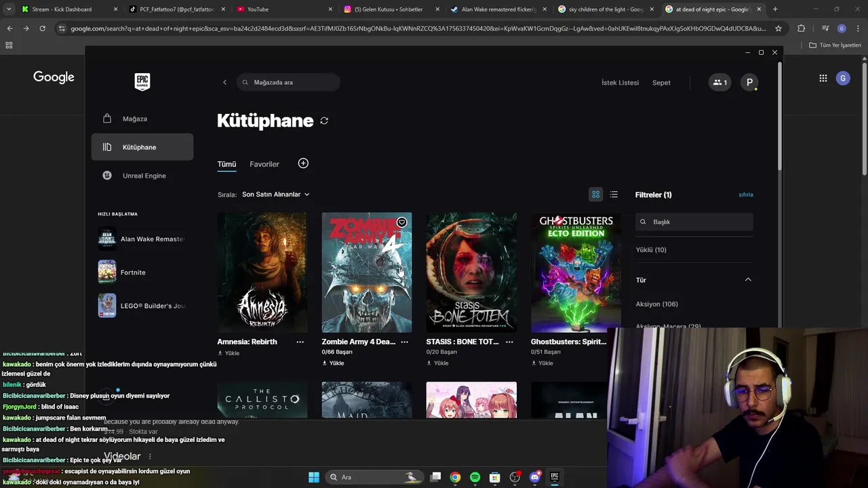This screenshot has width=868, height=488.
Task: Switch to Alan Wake remastered flicker tab
Action: click(498, 9)
